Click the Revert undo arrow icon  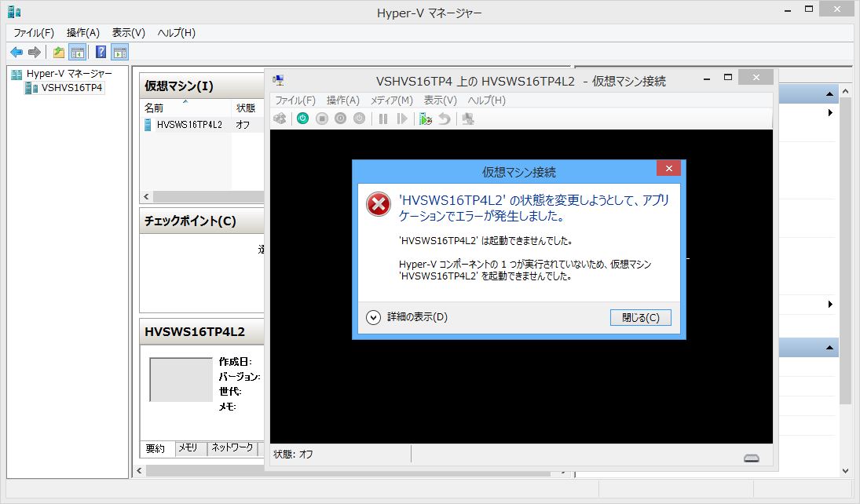[445, 119]
